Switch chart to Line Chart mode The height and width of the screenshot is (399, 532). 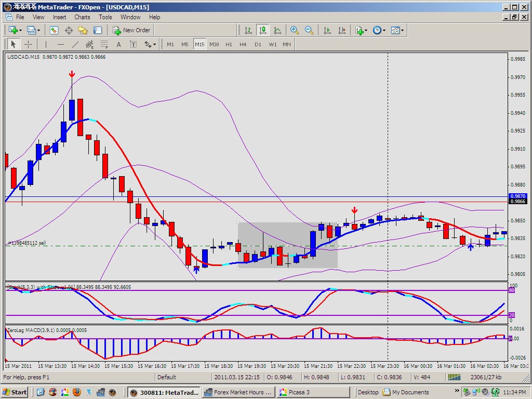tap(277, 30)
